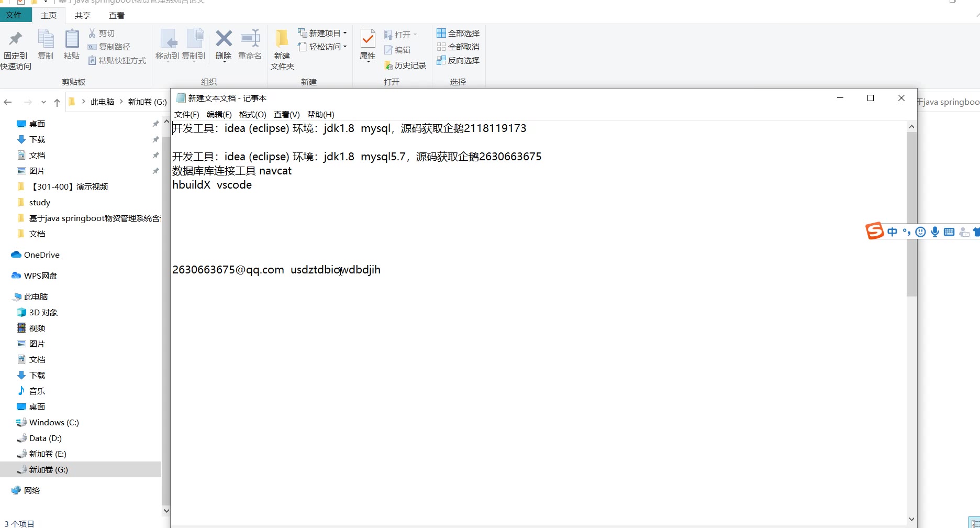
Task: Click the Explorer back arrow
Action: point(8,102)
